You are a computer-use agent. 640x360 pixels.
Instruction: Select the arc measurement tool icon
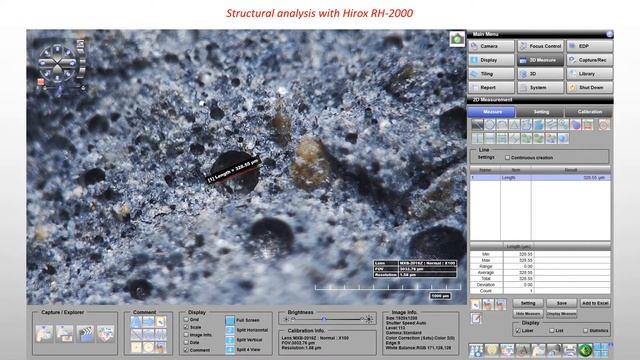tap(502, 125)
